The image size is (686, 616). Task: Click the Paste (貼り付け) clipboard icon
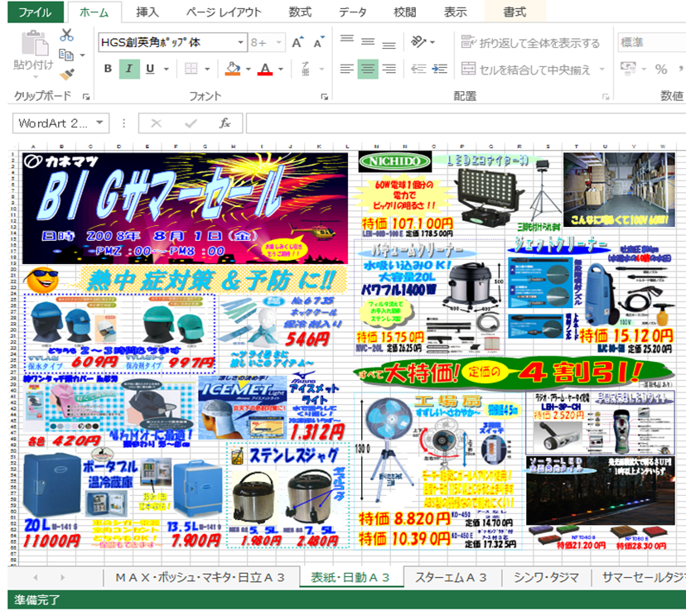tap(34, 43)
